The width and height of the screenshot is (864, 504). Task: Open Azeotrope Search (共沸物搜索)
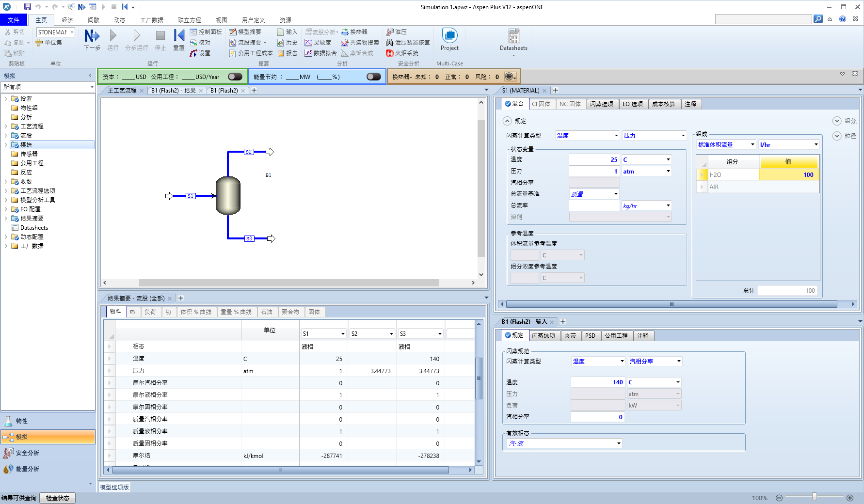coord(360,43)
